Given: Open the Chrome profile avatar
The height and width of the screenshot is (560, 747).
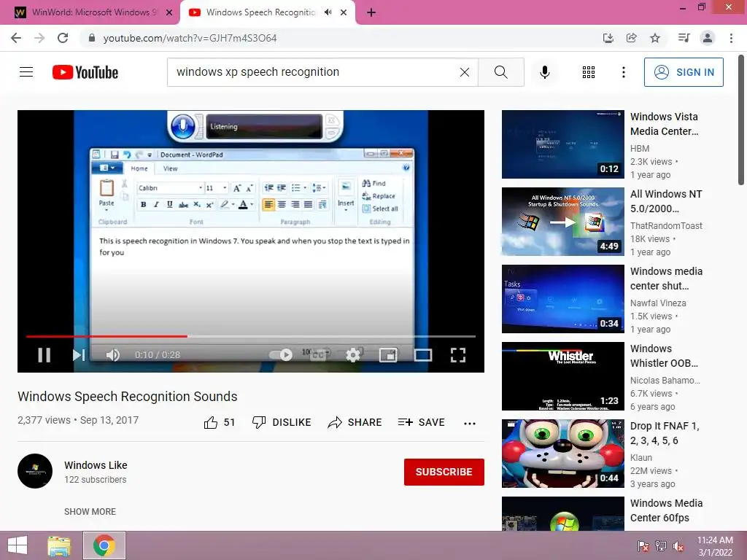Looking at the screenshot, I should [708, 38].
